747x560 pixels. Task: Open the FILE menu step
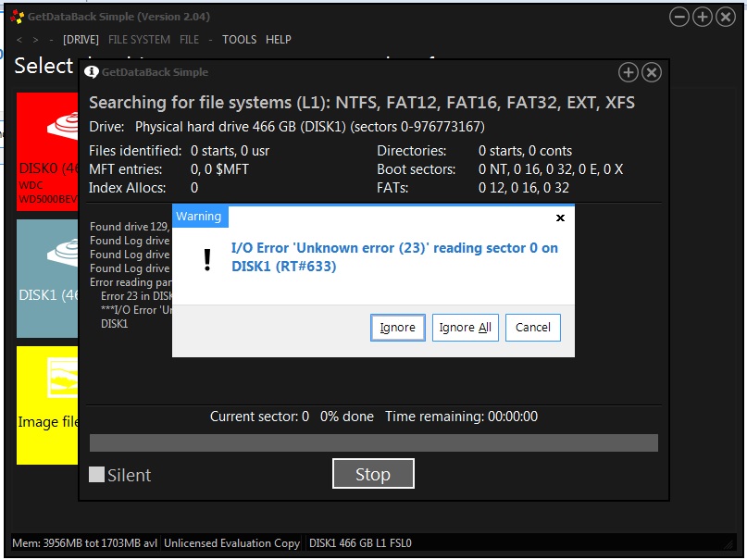189,40
